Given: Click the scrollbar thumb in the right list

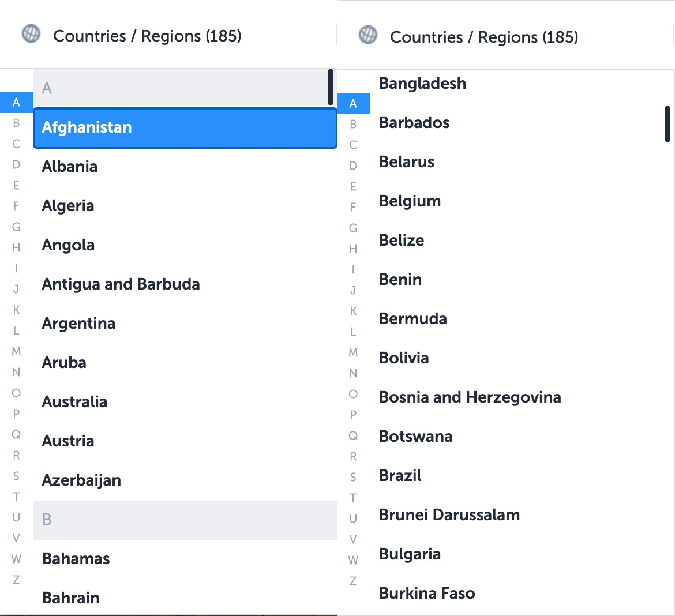Looking at the screenshot, I should tap(667, 122).
